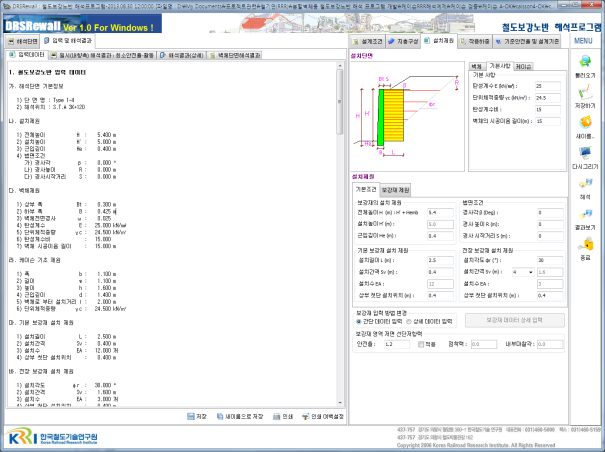605x452 pixels.
Task: Toggle the 적용 checkbox
Action: (x=421, y=344)
